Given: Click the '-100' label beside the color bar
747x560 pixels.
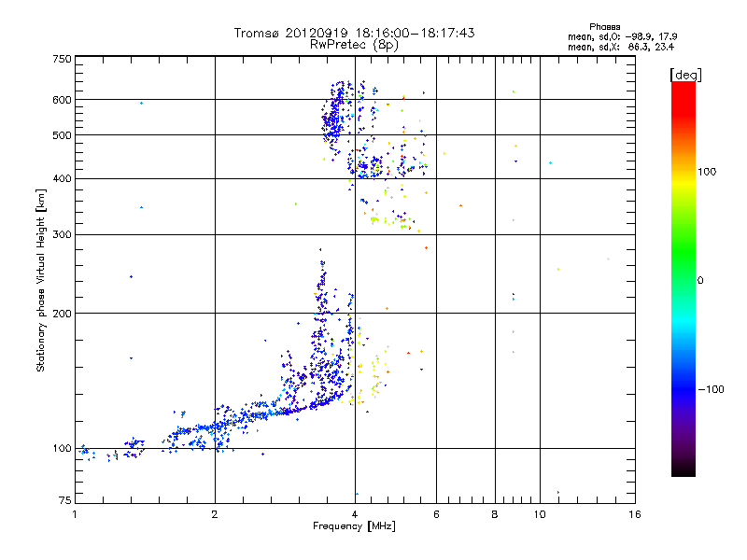Looking at the screenshot, I should click(x=711, y=389).
